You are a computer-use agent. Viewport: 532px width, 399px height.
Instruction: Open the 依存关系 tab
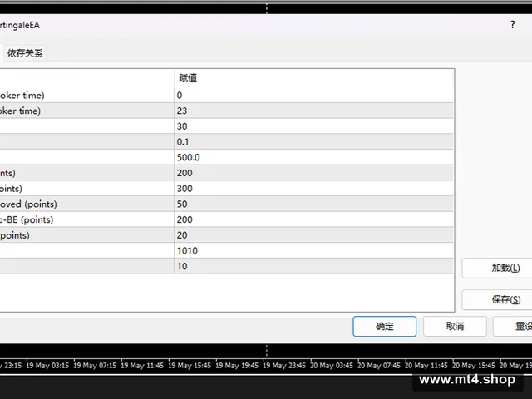click(25, 53)
